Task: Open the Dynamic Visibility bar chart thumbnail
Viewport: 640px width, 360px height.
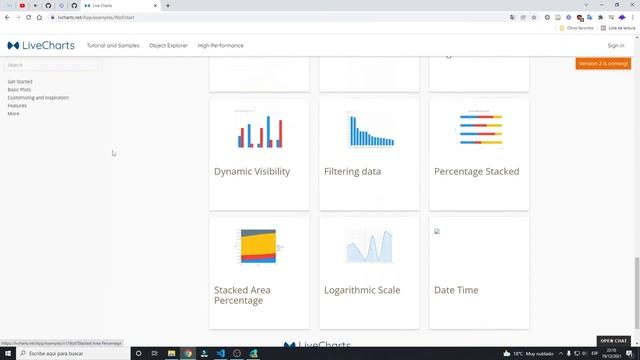Action: coord(260,130)
